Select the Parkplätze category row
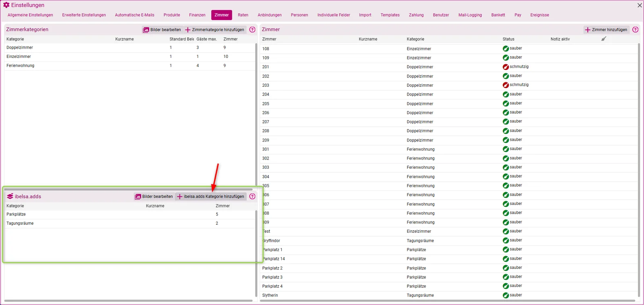 130,215
